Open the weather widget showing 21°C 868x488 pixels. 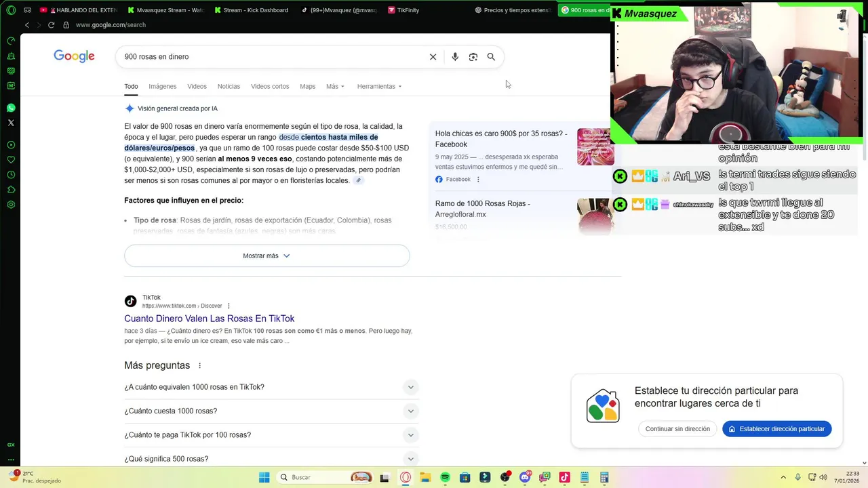pos(35,477)
